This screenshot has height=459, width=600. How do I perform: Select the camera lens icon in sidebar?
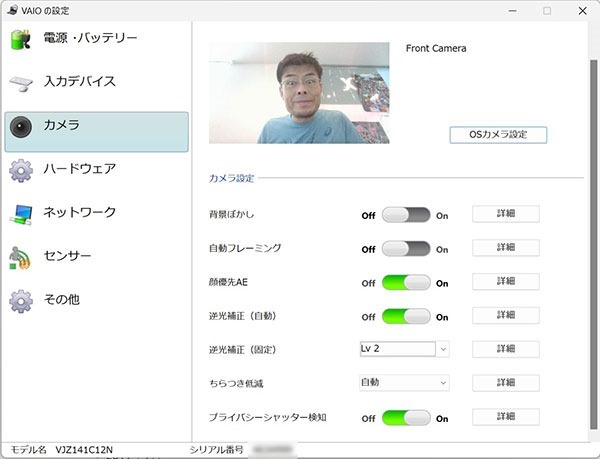click(21, 126)
